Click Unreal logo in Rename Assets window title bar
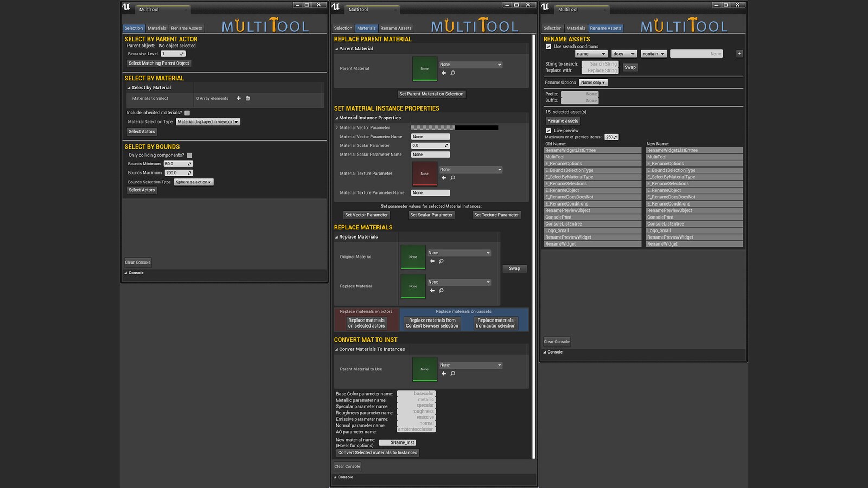This screenshot has height=488, width=868. tap(545, 7)
